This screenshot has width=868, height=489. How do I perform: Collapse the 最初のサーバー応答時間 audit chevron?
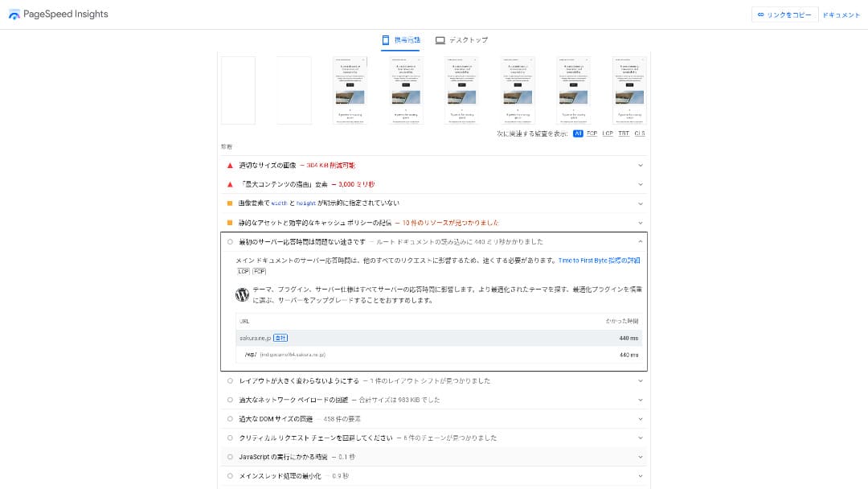point(640,241)
